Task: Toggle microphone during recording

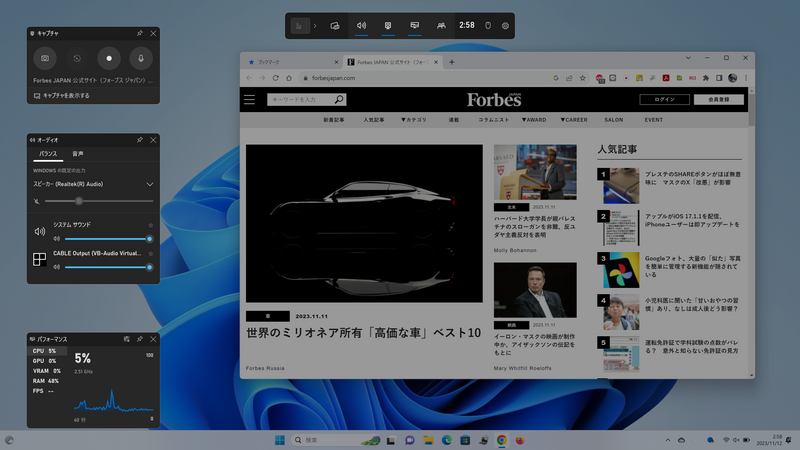Action: click(x=141, y=59)
